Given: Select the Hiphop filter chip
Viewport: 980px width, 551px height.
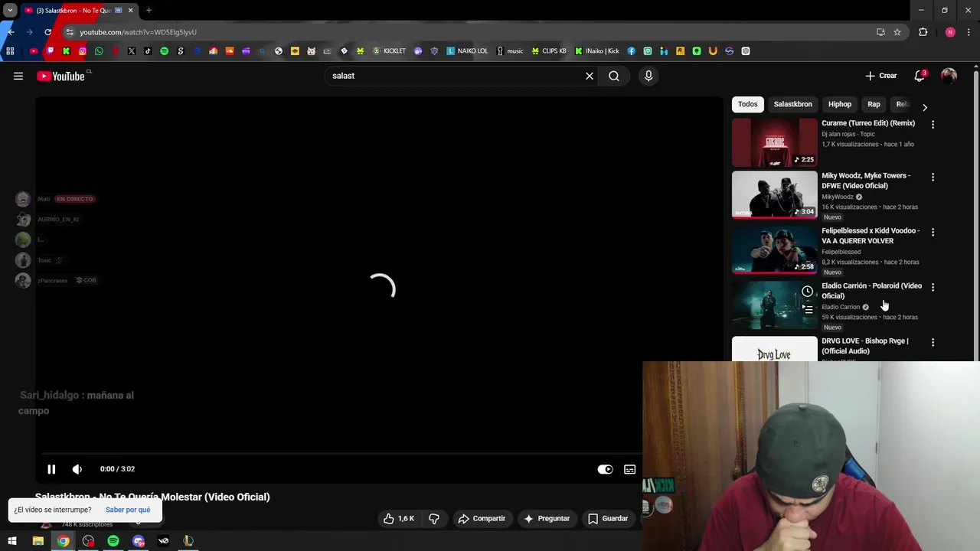Looking at the screenshot, I should (840, 104).
